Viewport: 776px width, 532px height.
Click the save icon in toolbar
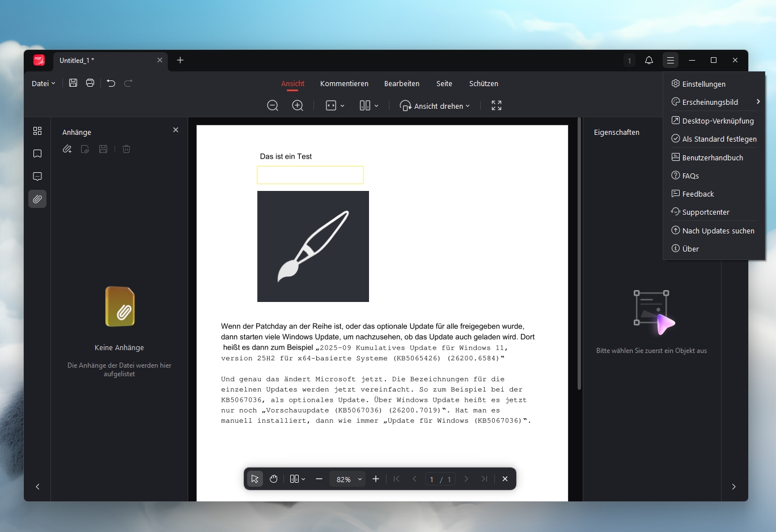click(x=73, y=83)
